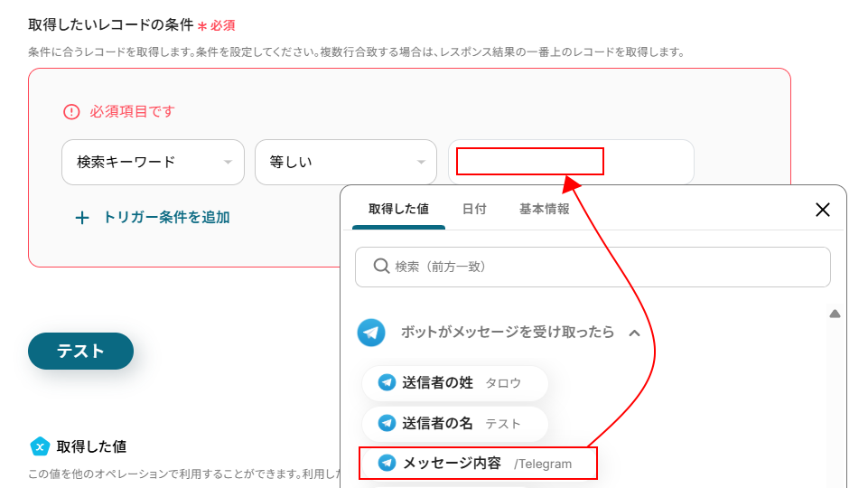Viewport: 868px width, 488px height.
Task: Click the scroll up arrow in popup
Action: [x=835, y=314]
